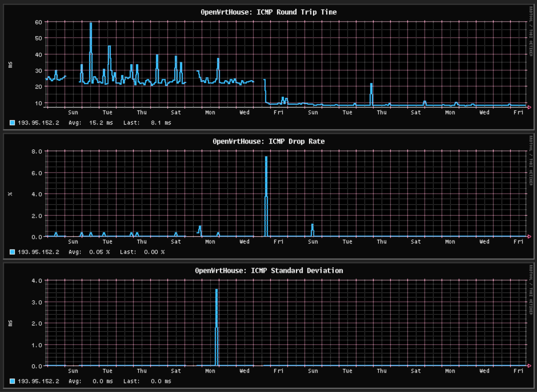The image size is (537, 392).
Task: Click the 'Last: 8.1 ms' value
Action: click(x=147, y=123)
